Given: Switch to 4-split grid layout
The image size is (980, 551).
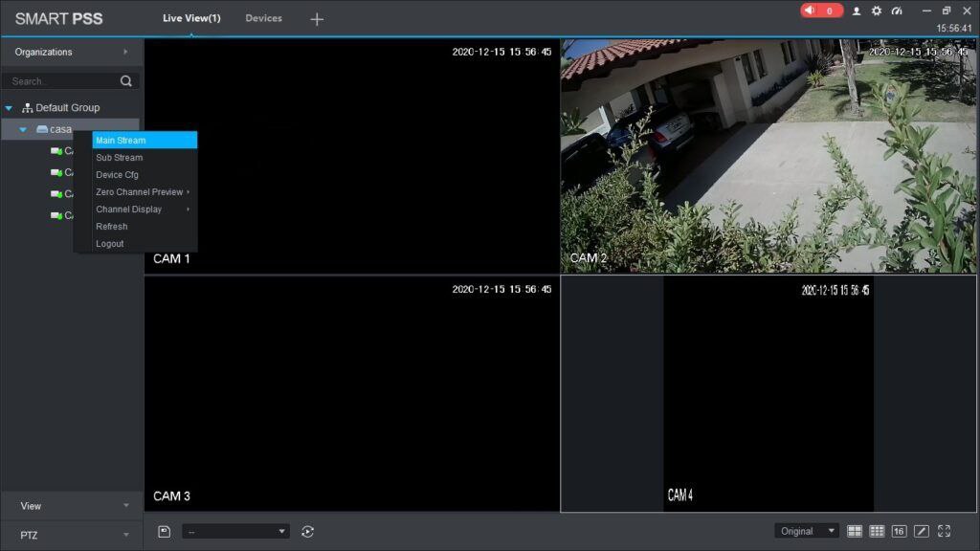Looking at the screenshot, I should [855, 531].
